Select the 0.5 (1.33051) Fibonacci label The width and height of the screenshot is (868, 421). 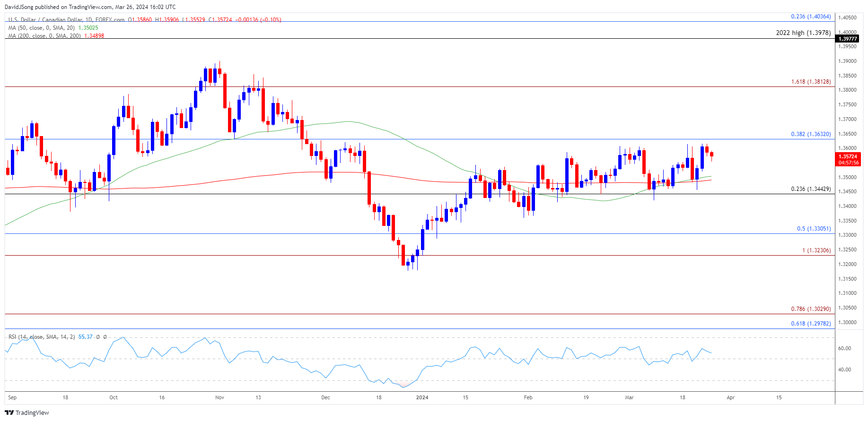tap(814, 229)
